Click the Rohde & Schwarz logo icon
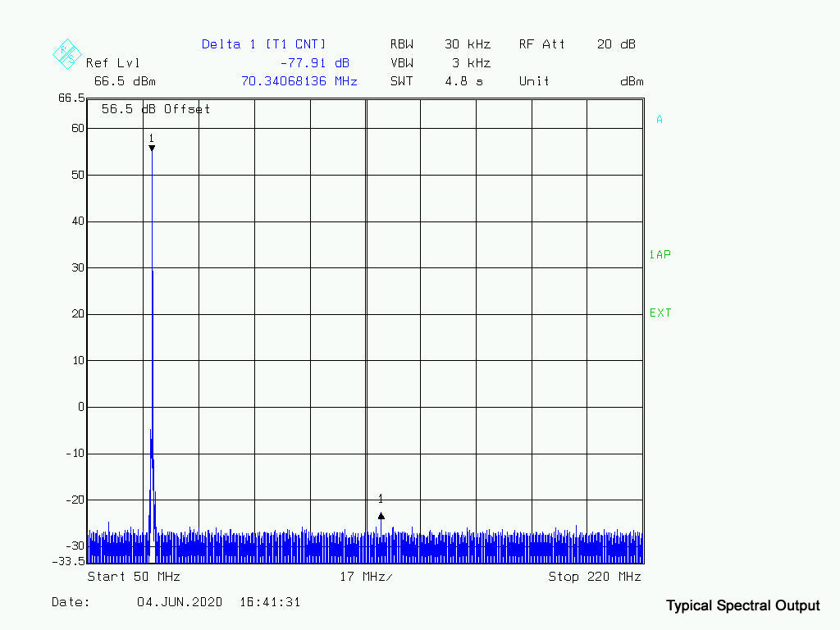 click(66, 53)
